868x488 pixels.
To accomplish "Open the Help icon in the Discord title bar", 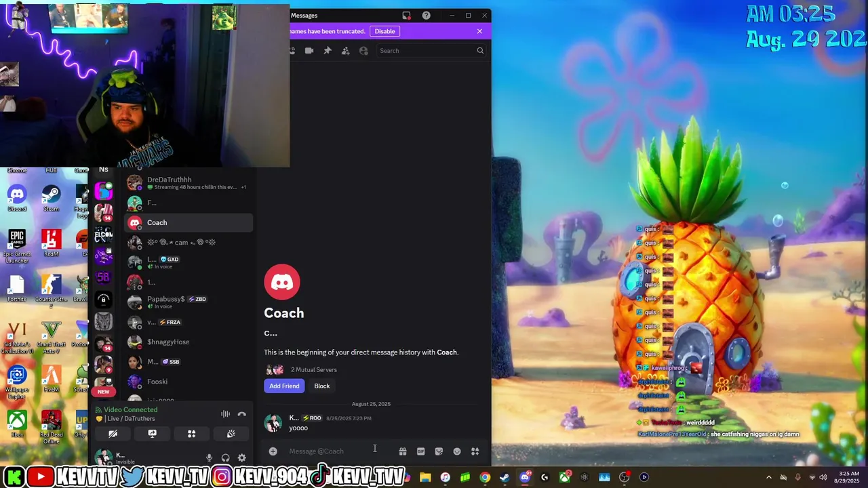I will click(x=426, y=16).
